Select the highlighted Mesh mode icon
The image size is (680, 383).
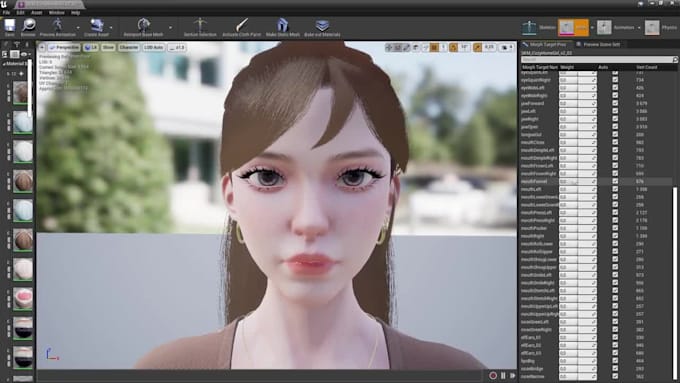pos(566,27)
